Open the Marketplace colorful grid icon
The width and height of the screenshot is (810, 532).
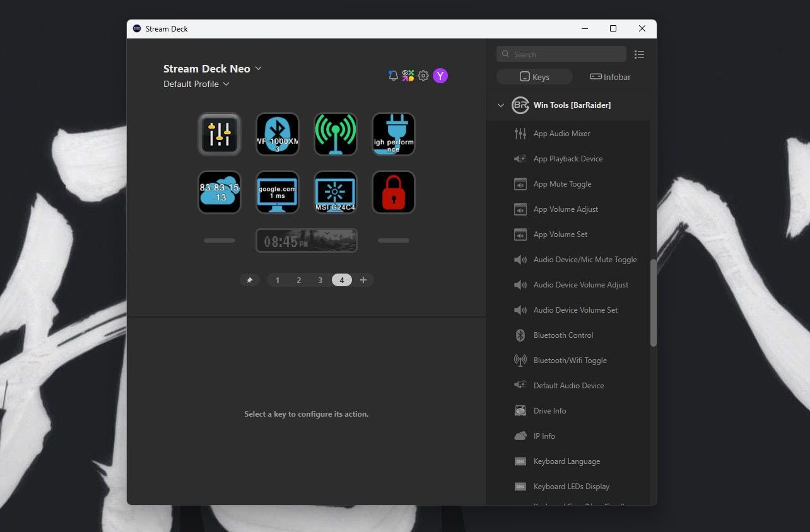408,76
